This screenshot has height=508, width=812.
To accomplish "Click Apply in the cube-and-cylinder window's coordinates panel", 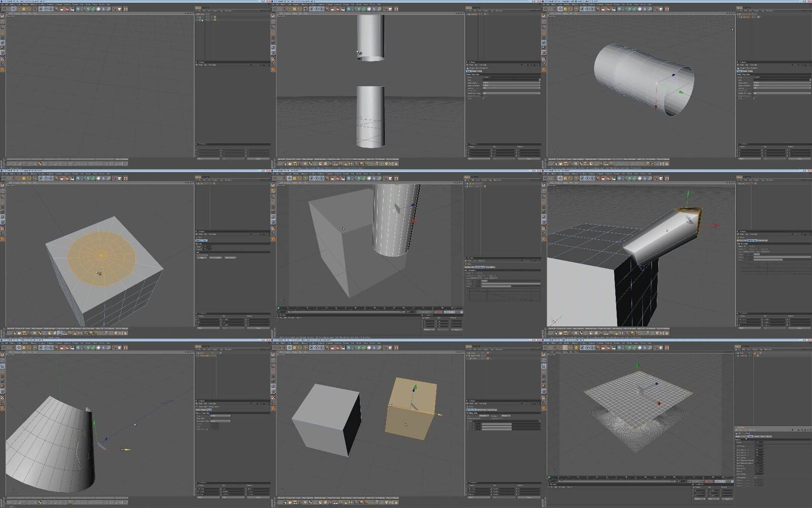I will [x=457, y=330].
